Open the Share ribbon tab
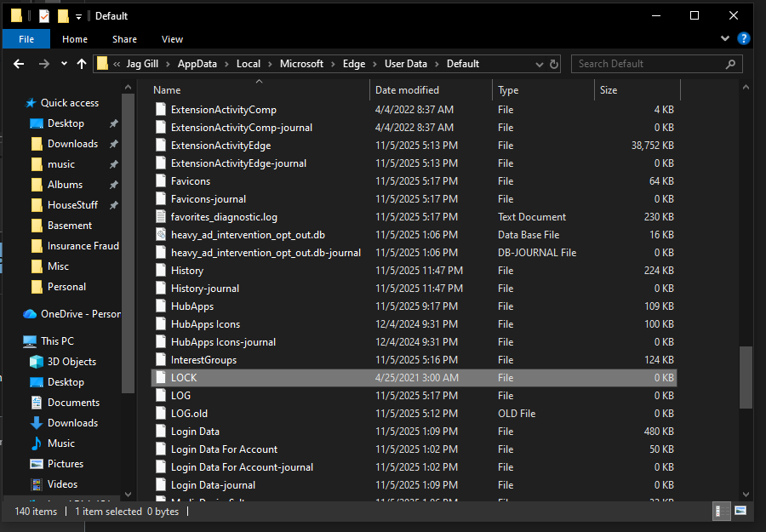The height and width of the screenshot is (532, 766). click(124, 39)
